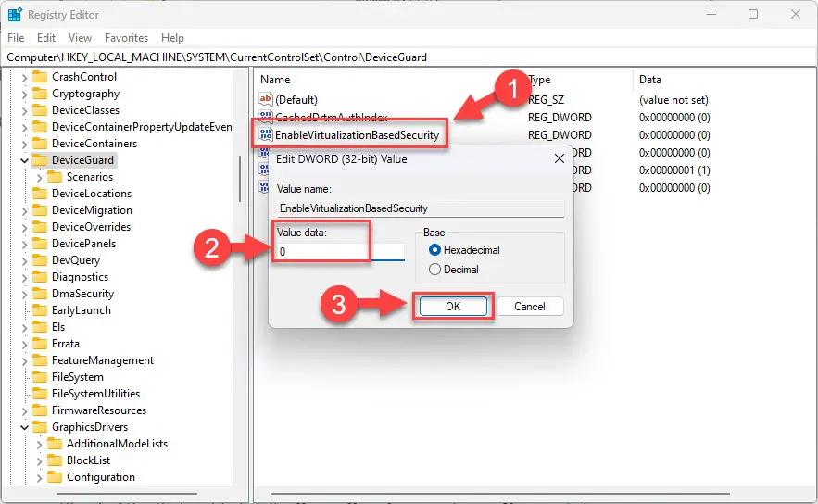Expand the CrashControl key
Viewport: 818px width, 504px height.
(x=24, y=77)
